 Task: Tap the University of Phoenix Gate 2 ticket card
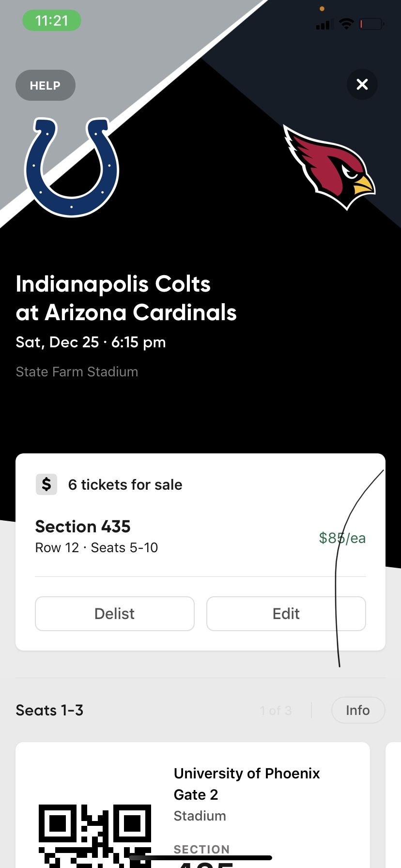coord(247,794)
